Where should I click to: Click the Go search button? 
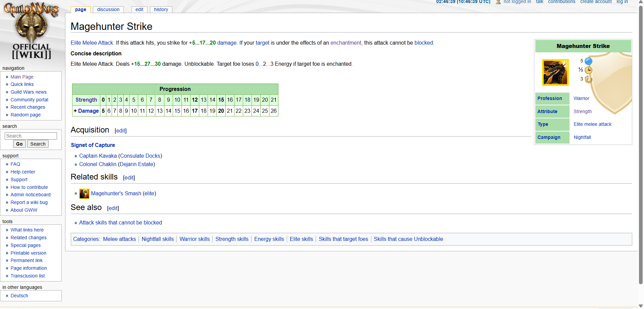tap(19, 144)
